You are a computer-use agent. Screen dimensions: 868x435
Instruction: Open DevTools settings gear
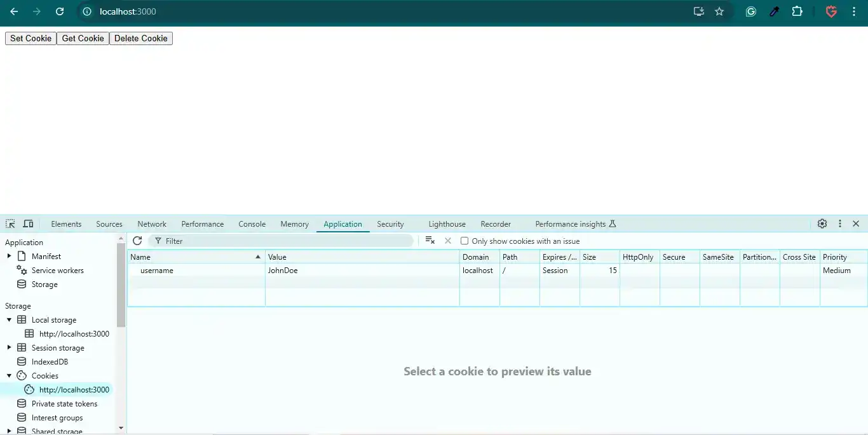coord(822,224)
